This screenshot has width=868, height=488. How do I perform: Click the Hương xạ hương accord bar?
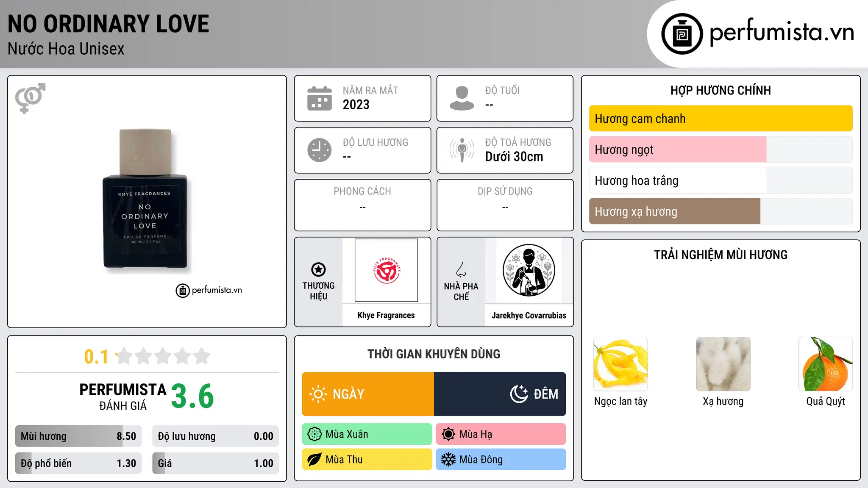[721, 211]
